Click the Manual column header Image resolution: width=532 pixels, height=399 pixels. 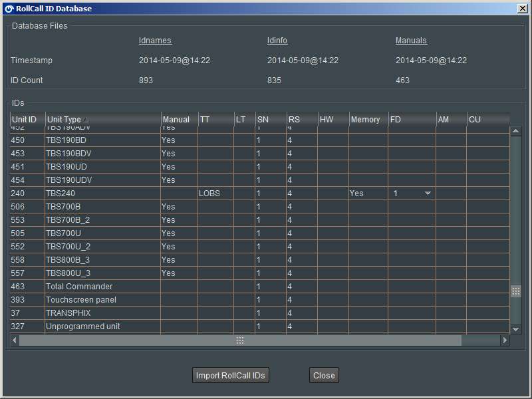click(x=180, y=120)
